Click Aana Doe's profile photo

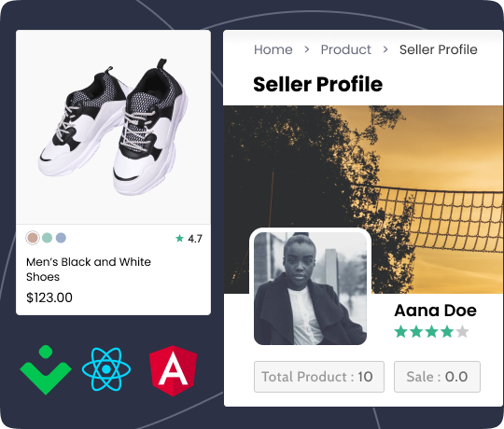[x=310, y=288]
